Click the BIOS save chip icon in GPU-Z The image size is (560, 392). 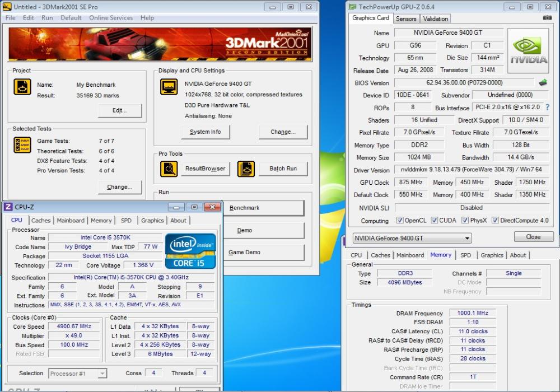click(543, 83)
